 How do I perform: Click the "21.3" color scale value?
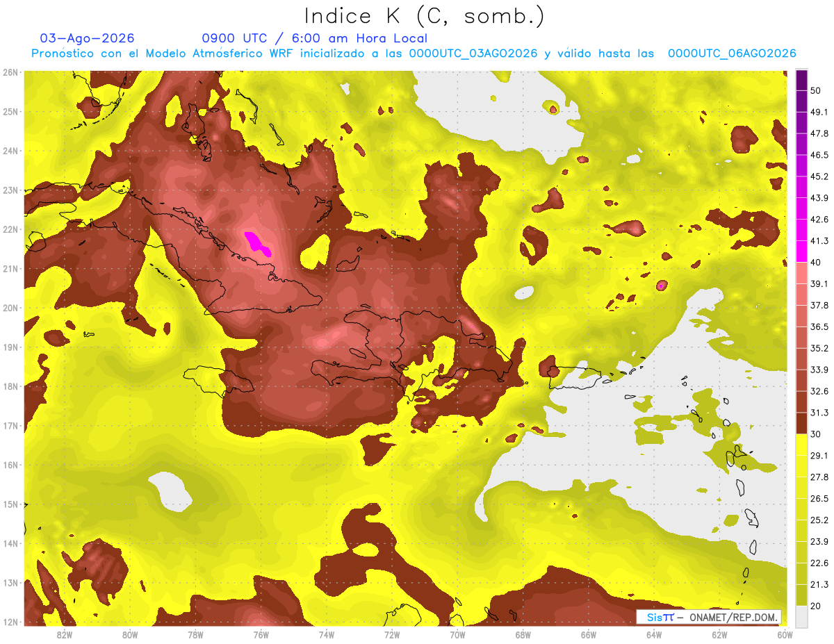pos(819,584)
